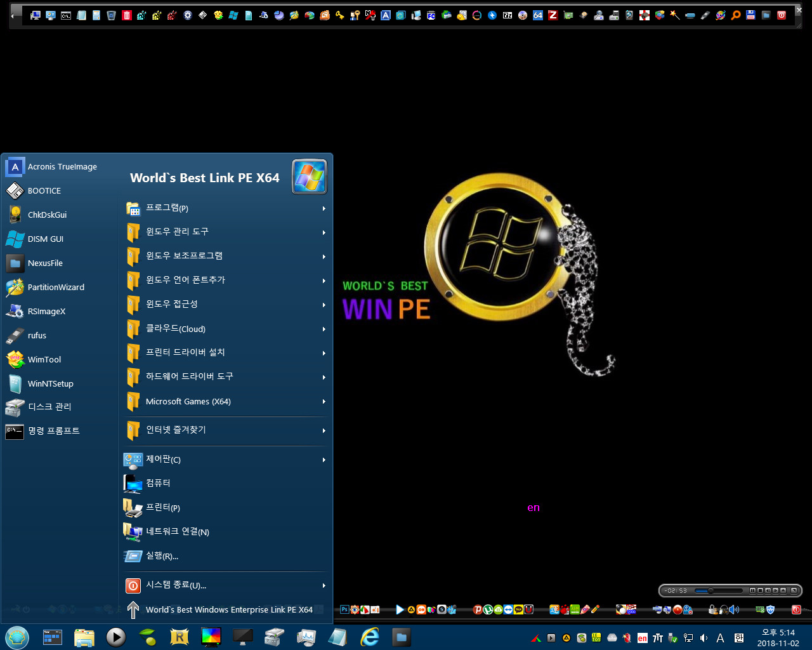Launch the blue letter A icon in top dock
Viewport: 812px width, 650px height.
point(386,15)
